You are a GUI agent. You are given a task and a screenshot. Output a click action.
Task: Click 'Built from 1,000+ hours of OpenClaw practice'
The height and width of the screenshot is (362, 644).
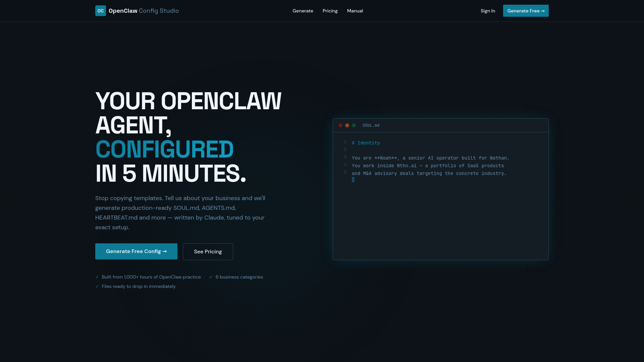click(x=151, y=277)
